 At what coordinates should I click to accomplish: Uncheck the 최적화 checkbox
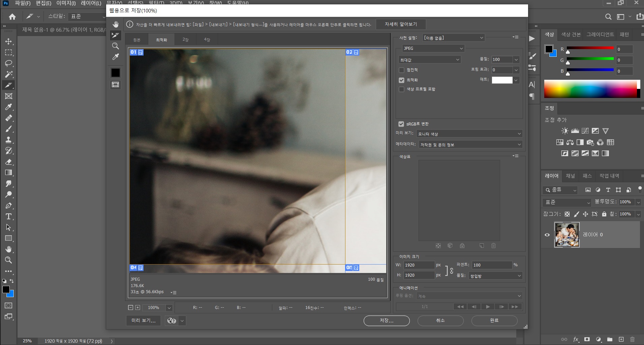401,80
